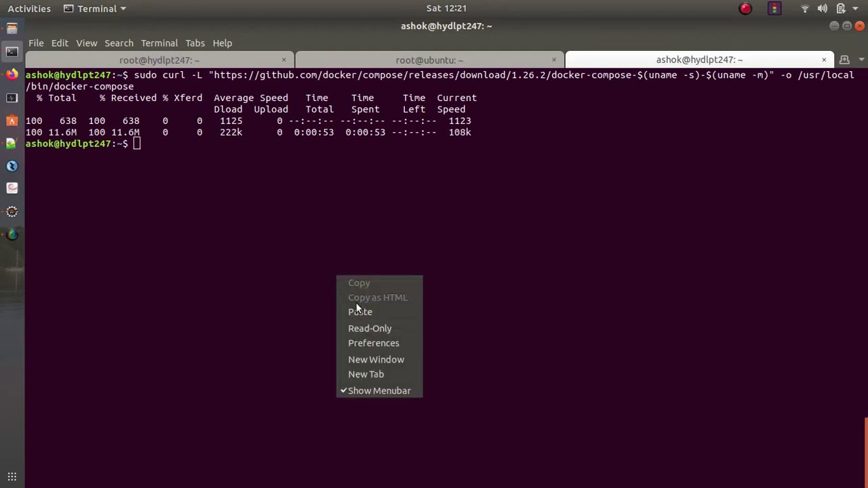This screenshot has height=488, width=868.
Task: Toggle Show Menubar checkmark option
Action: pyautogui.click(x=379, y=390)
